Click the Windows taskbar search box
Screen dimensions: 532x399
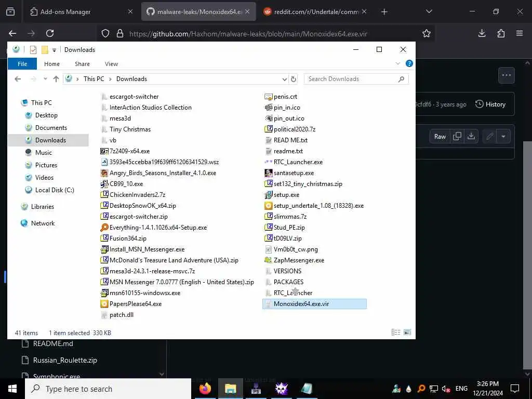tap(108, 389)
